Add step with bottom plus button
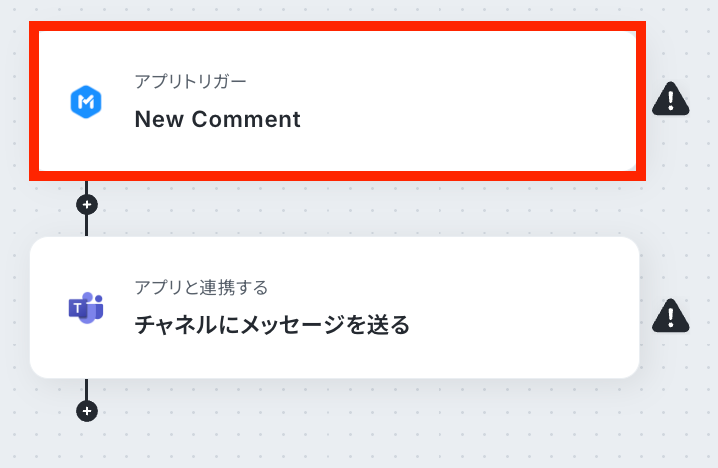The image size is (718, 468). pyautogui.click(x=87, y=411)
